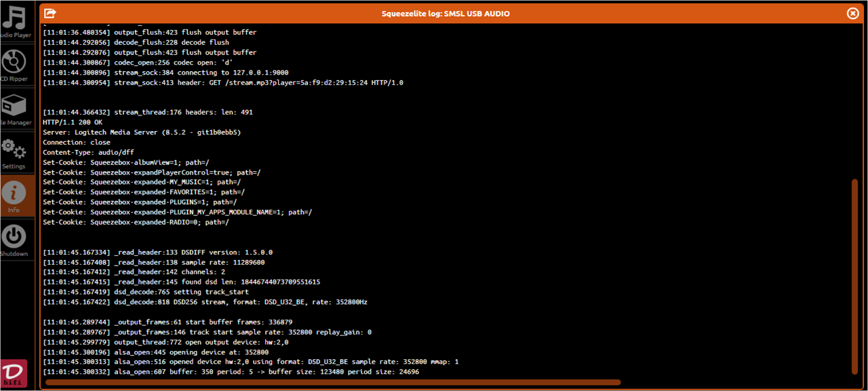Click the 'setting track_start' log line
The image size is (868, 391).
pos(146,292)
